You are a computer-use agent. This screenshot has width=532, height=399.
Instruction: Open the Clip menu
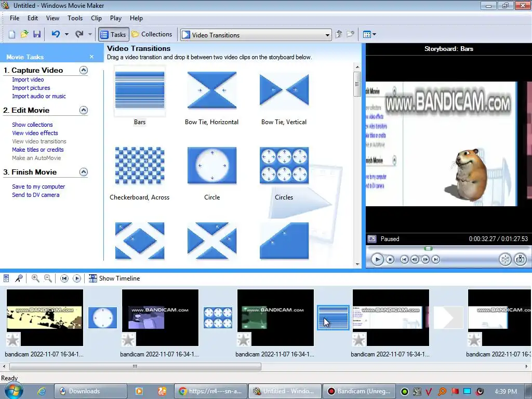(x=96, y=18)
